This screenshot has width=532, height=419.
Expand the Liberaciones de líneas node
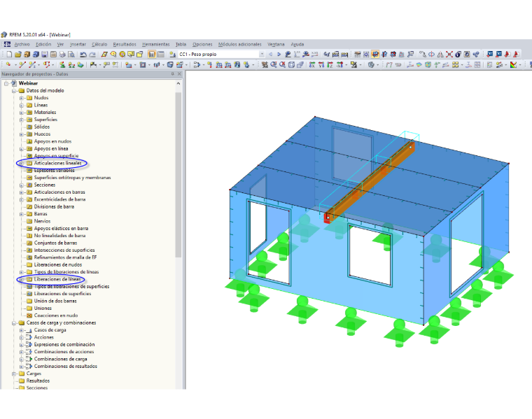click(22, 279)
